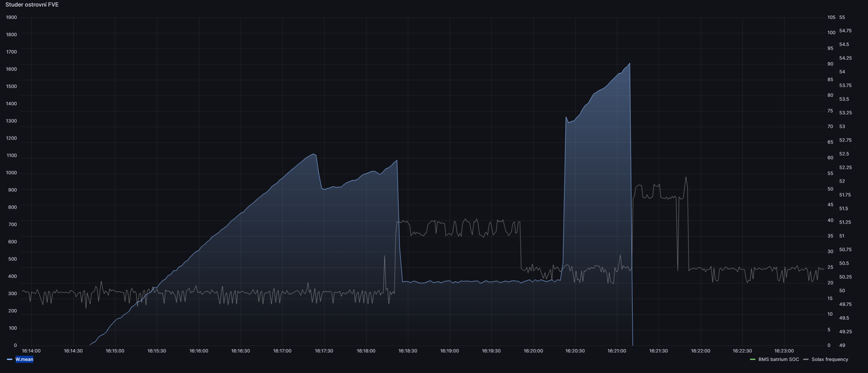868x373 pixels.
Task: Click the green BMS batrium SOC swatch
Action: coord(753,359)
